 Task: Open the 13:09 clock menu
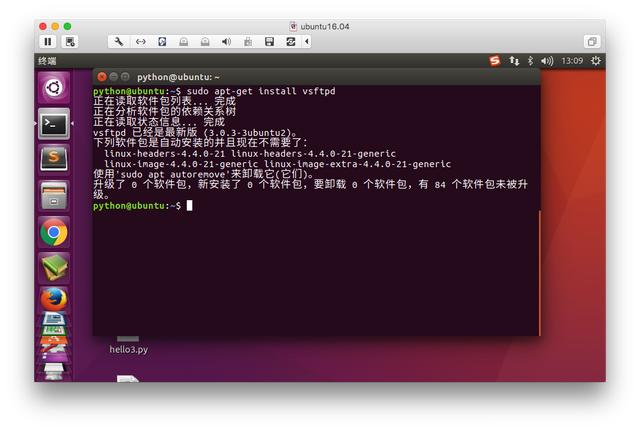click(572, 61)
